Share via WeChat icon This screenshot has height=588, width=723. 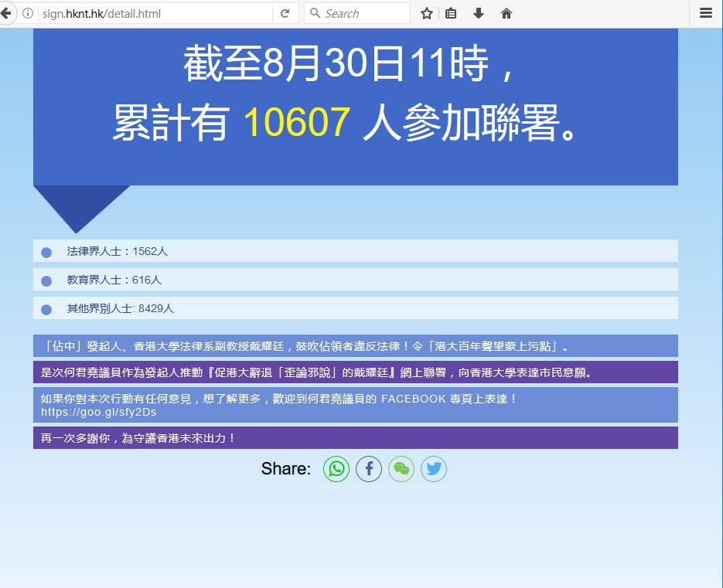(401, 469)
